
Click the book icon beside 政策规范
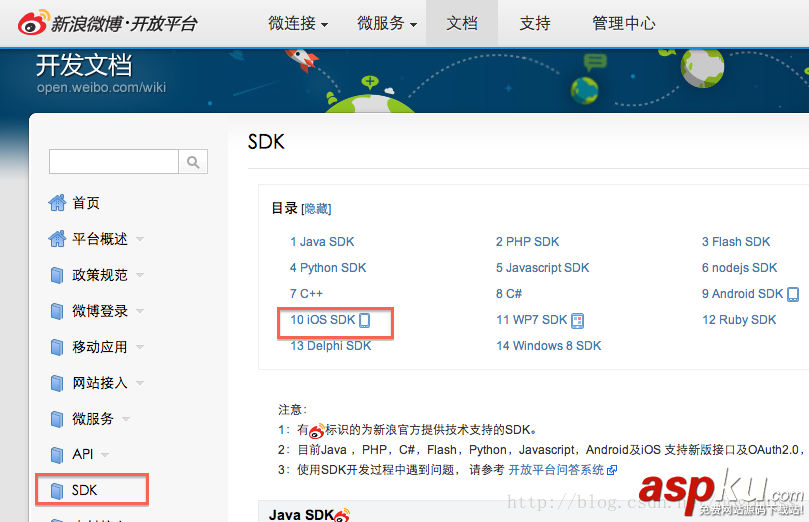[57, 275]
